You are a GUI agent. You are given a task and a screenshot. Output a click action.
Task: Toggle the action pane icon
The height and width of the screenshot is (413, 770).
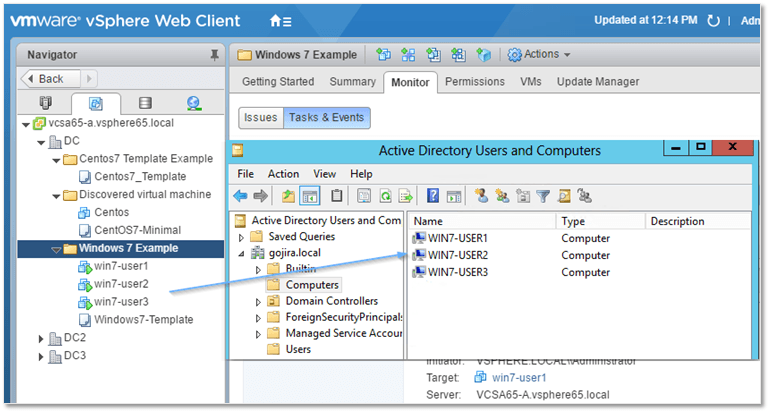(x=454, y=196)
